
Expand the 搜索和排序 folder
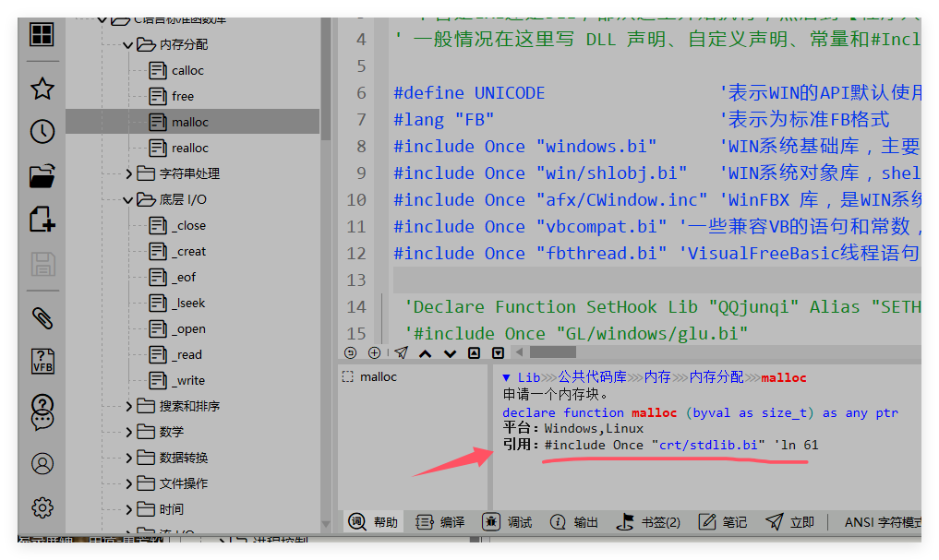(x=128, y=406)
